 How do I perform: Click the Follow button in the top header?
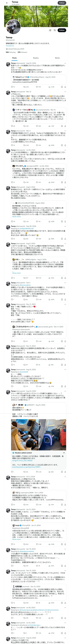62,3
